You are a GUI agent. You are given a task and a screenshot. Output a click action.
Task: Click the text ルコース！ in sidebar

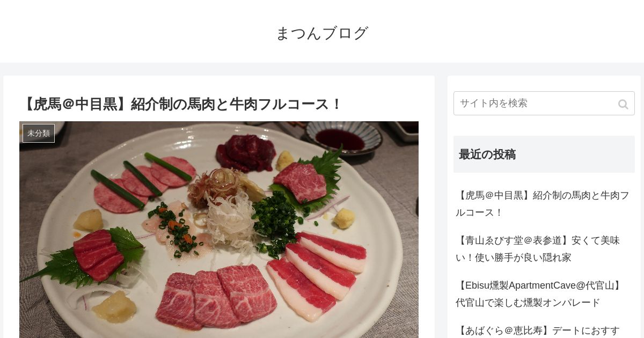(480, 212)
